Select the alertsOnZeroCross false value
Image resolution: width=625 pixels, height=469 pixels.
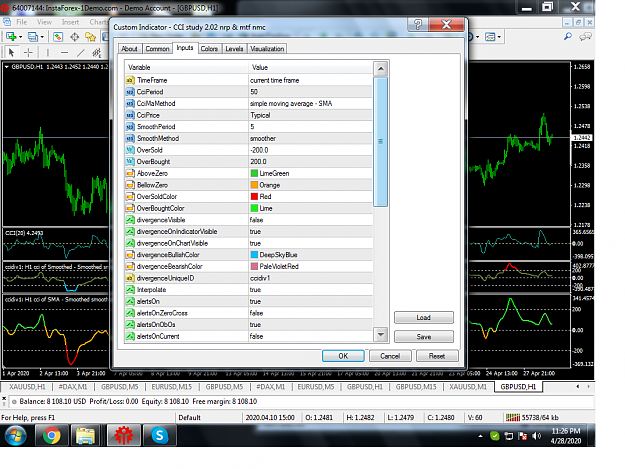[311, 313]
